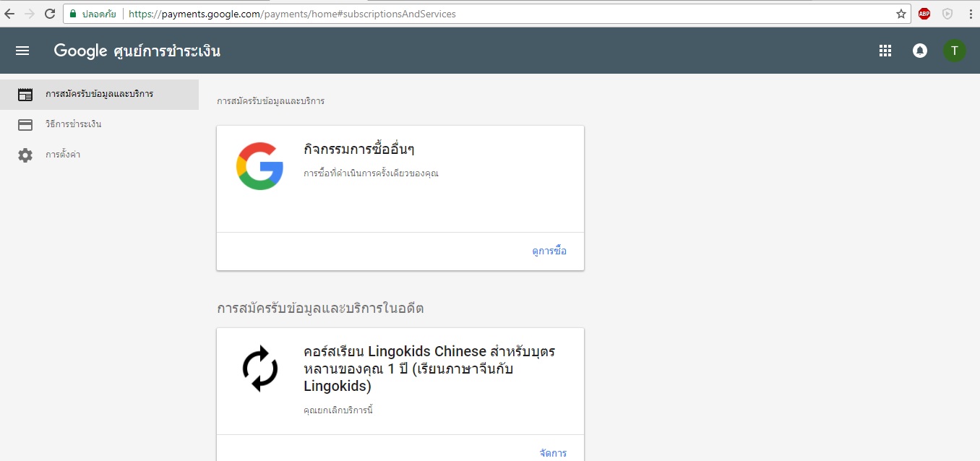The width and height of the screenshot is (980, 461).
Task: Click the ABP Adblock Plus extension icon
Action: [x=924, y=14]
